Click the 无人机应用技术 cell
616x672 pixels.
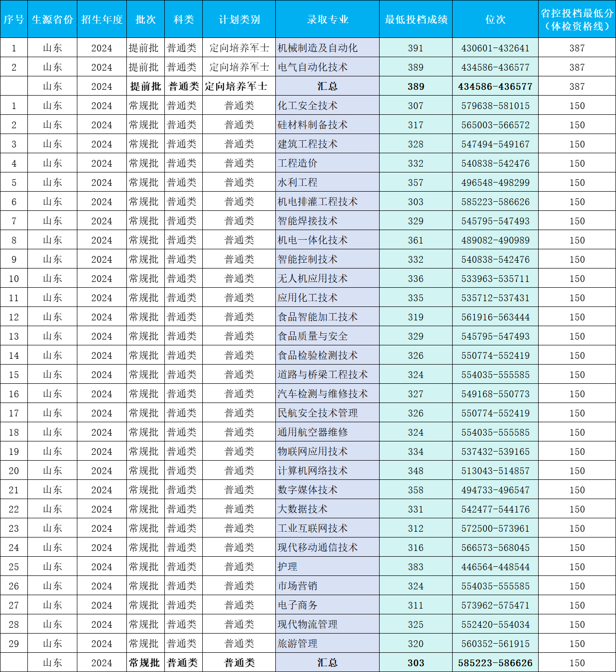[312, 279]
